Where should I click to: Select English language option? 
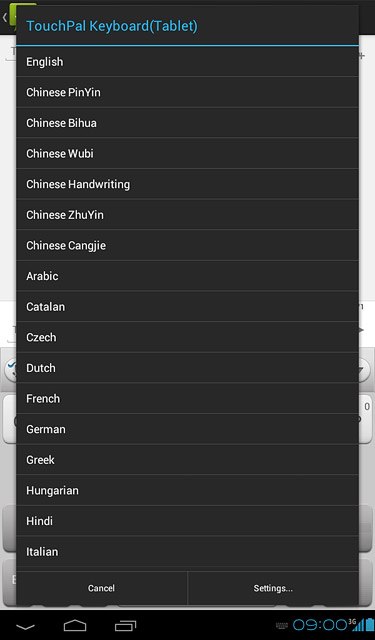[x=187, y=62]
